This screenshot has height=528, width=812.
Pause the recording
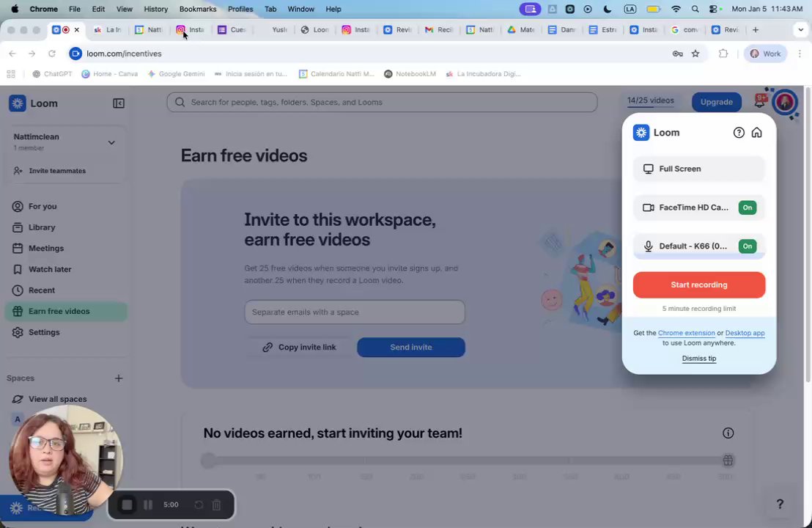click(148, 505)
